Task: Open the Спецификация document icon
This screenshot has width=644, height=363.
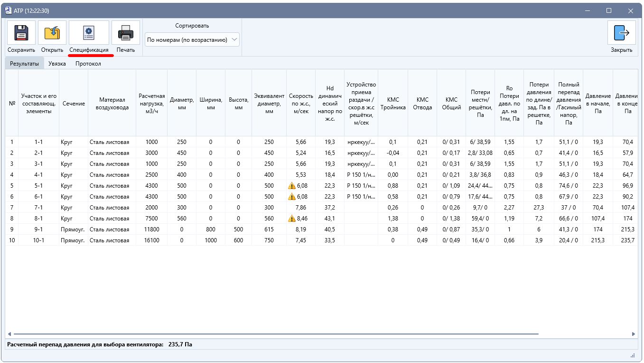Action: (x=89, y=33)
